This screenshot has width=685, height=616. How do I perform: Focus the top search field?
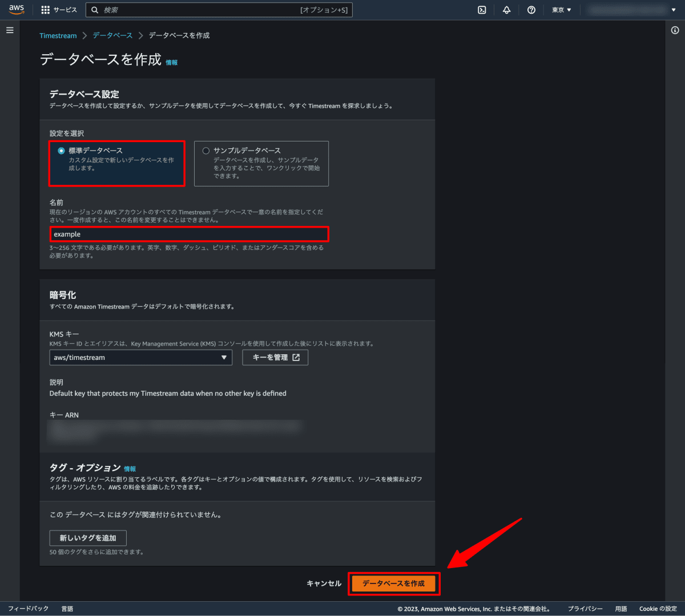[219, 10]
